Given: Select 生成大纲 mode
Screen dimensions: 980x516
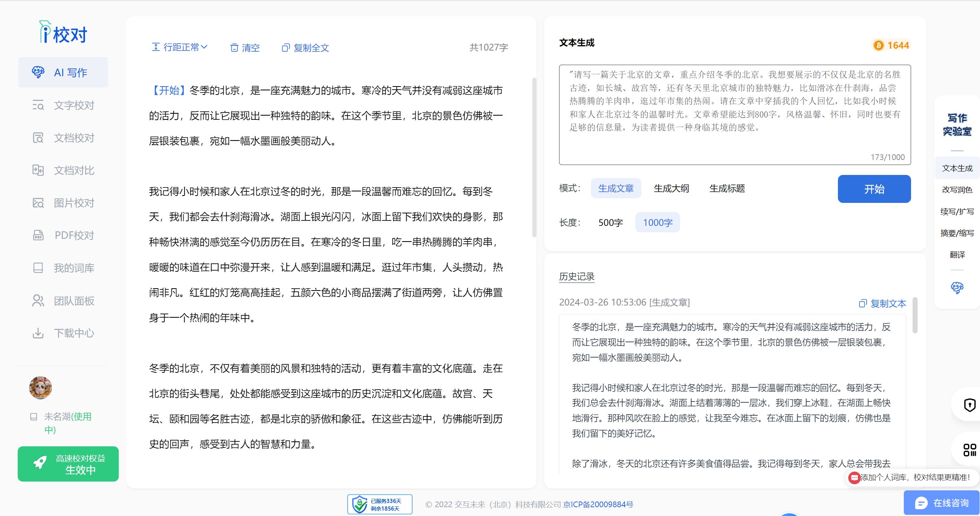Looking at the screenshot, I should point(671,188).
